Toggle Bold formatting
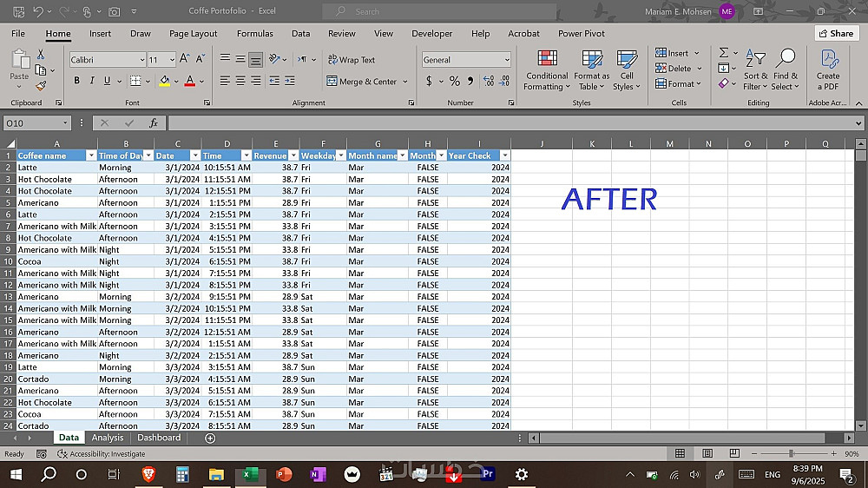 click(x=77, y=81)
